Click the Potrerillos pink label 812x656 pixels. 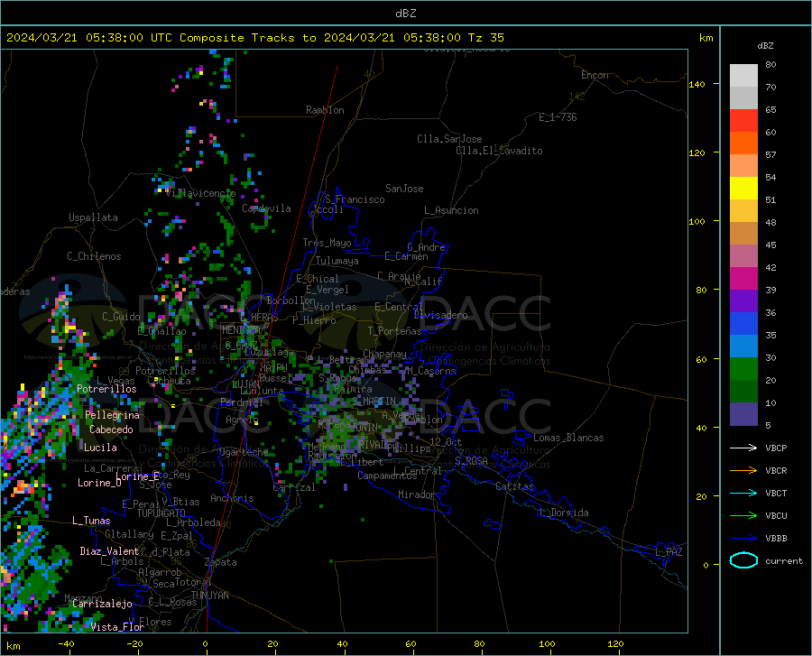pyautogui.click(x=106, y=389)
